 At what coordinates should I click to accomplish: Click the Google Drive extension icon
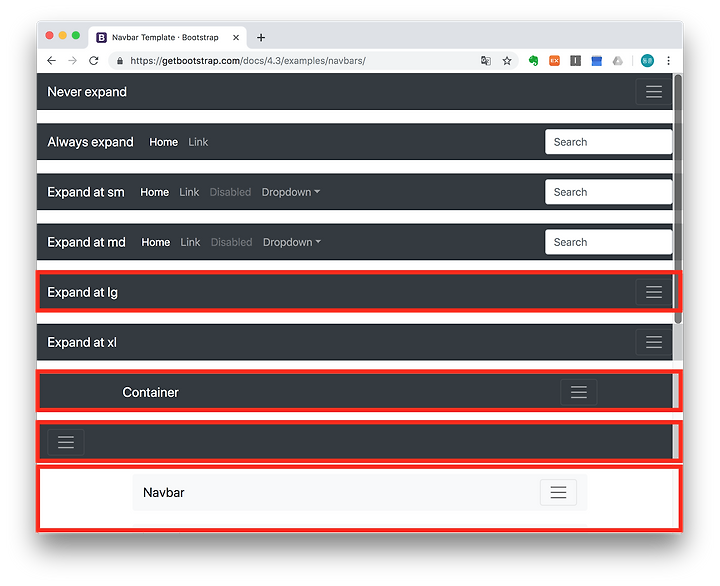pos(618,61)
